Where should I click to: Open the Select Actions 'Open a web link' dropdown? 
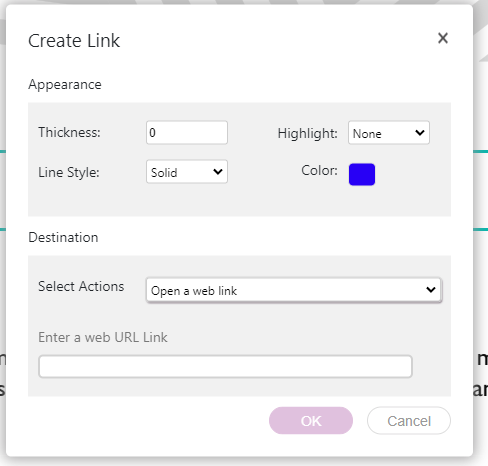pos(294,290)
